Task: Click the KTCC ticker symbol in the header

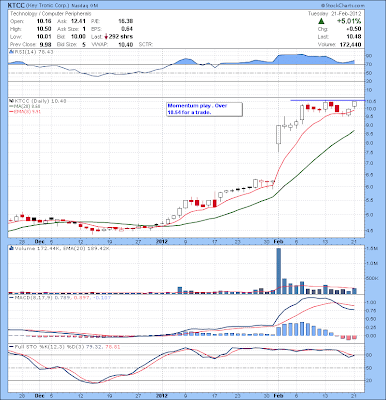Action: pyautogui.click(x=15, y=6)
